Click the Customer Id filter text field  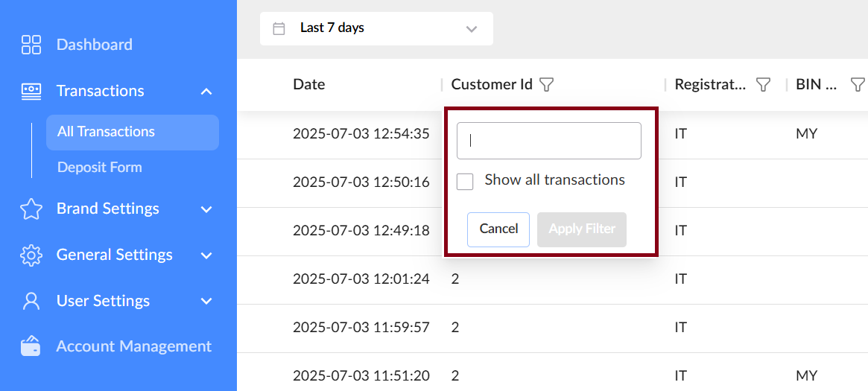[549, 141]
